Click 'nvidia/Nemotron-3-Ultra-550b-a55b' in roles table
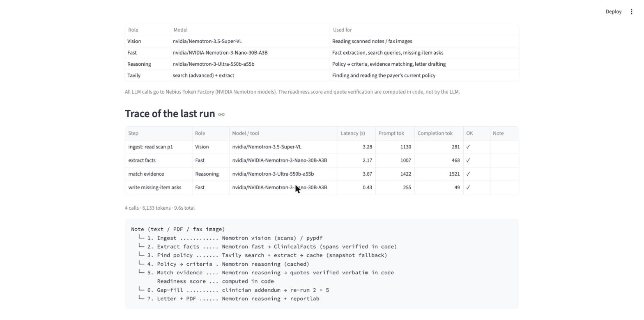 coord(250,64)
